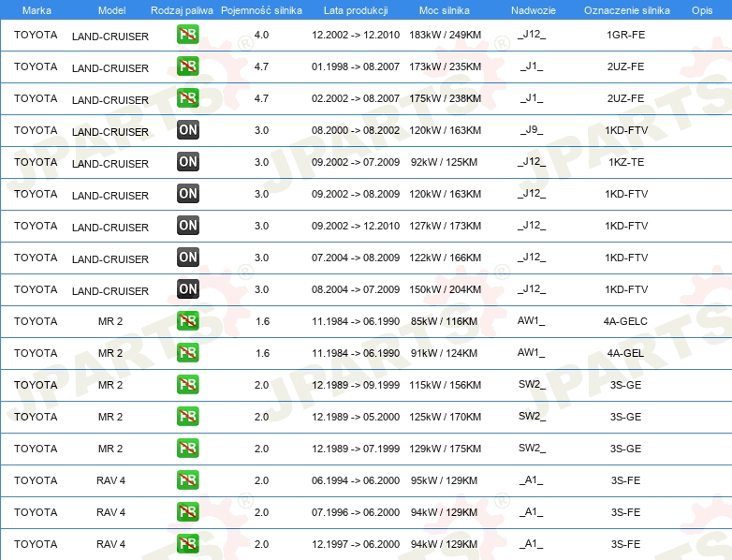Click production dates 09.2002 -> 07.2009
This screenshot has width=732, height=560.
click(356, 162)
